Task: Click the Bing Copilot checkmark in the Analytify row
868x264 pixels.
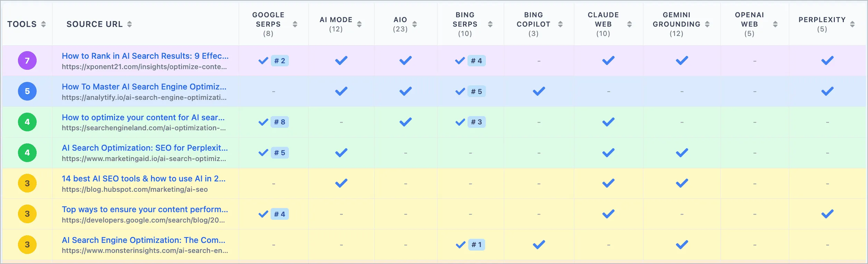Action: pos(538,91)
